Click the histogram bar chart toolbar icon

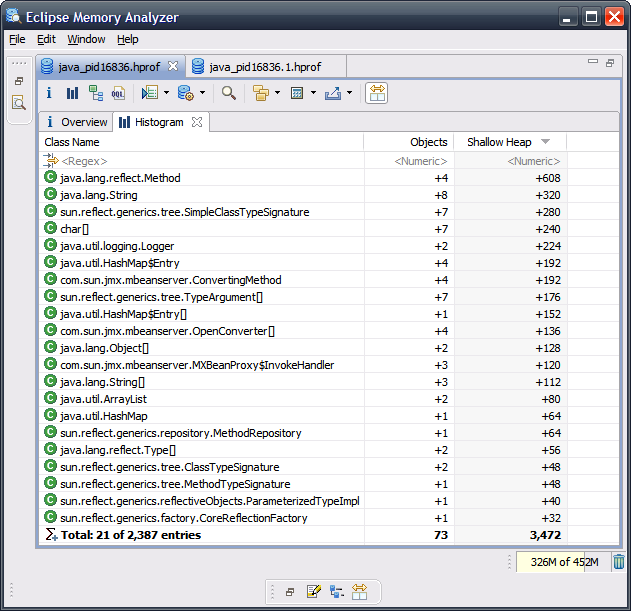pos(72,93)
